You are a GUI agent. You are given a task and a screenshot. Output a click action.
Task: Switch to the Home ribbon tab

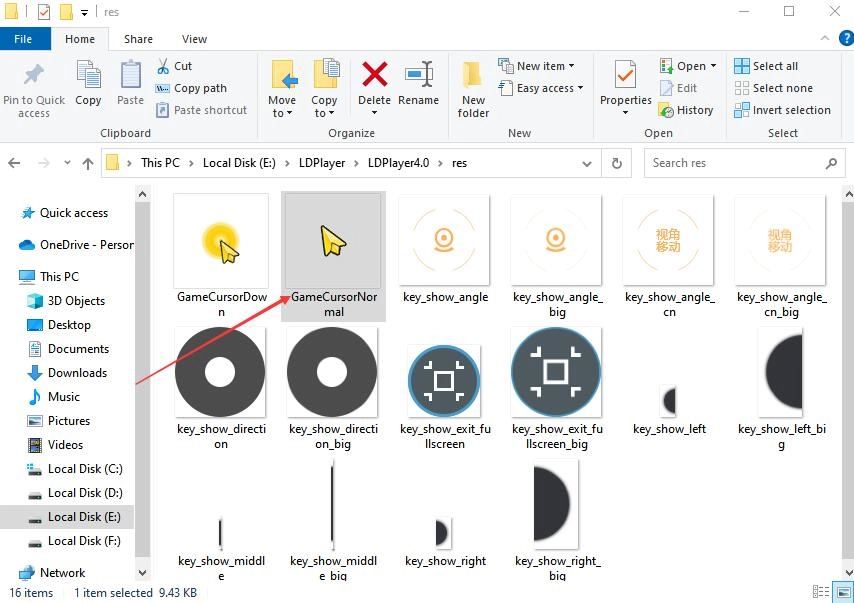pos(80,39)
